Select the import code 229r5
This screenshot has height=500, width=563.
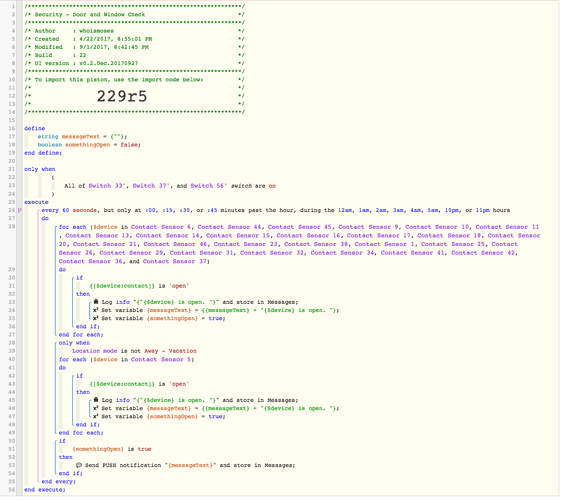point(122,97)
